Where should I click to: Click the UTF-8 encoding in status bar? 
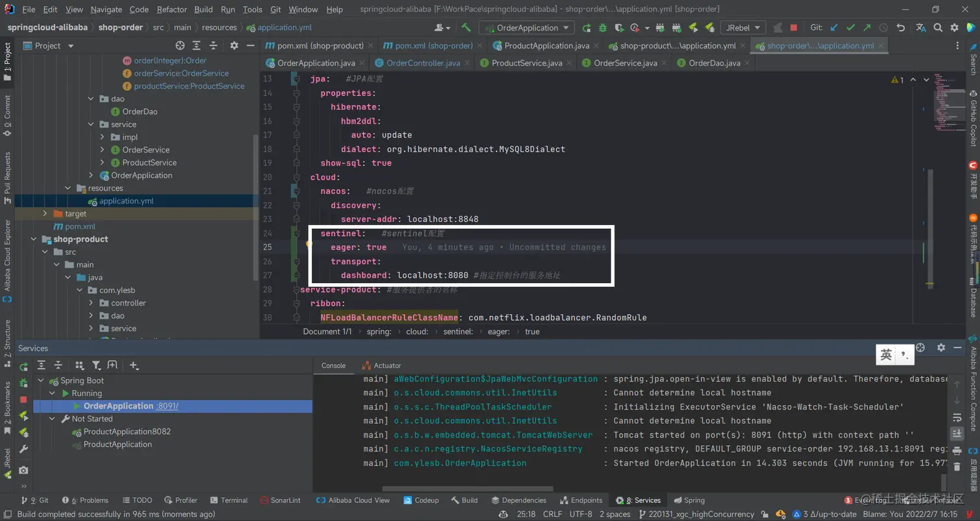coord(581,515)
